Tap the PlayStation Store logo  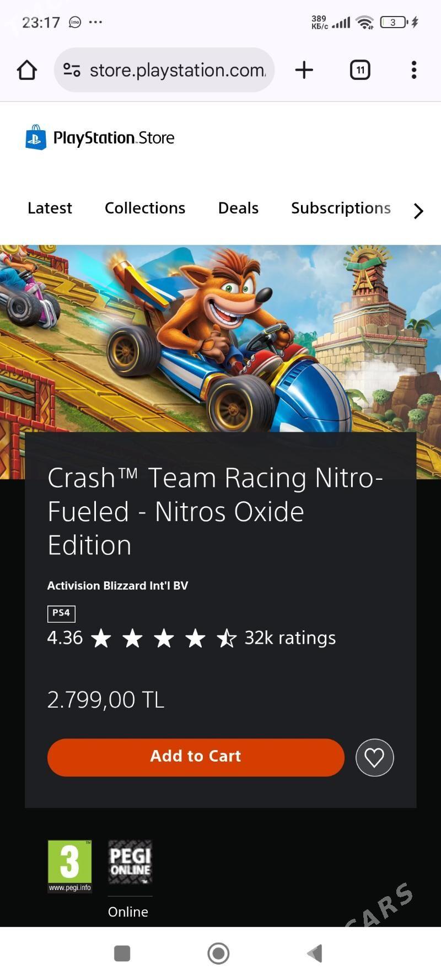[100, 138]
